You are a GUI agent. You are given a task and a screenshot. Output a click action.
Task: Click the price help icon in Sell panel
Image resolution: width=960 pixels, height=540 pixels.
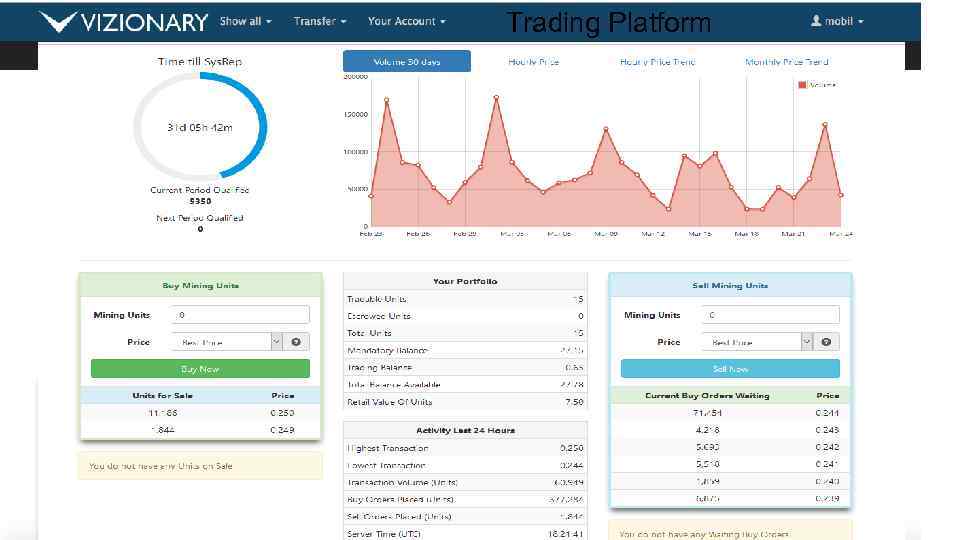click(827, 342)
